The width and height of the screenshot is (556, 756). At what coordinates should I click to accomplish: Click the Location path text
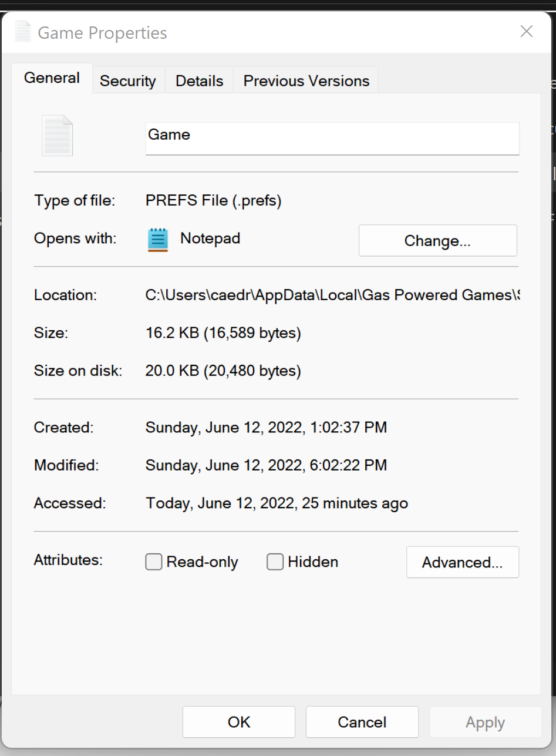click(x=332, y=295)
